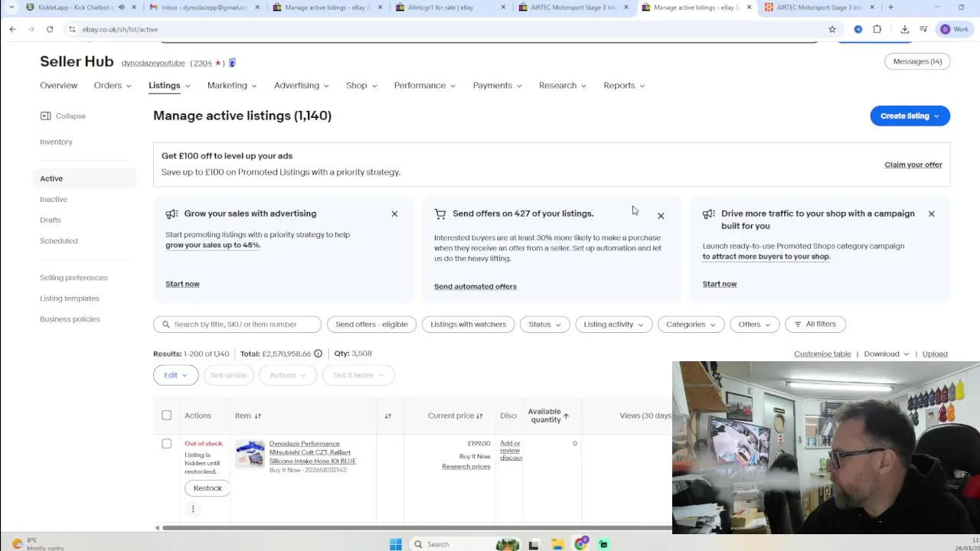Open the Categories filter dropdown
980x551 pixels.
(691, 324)
